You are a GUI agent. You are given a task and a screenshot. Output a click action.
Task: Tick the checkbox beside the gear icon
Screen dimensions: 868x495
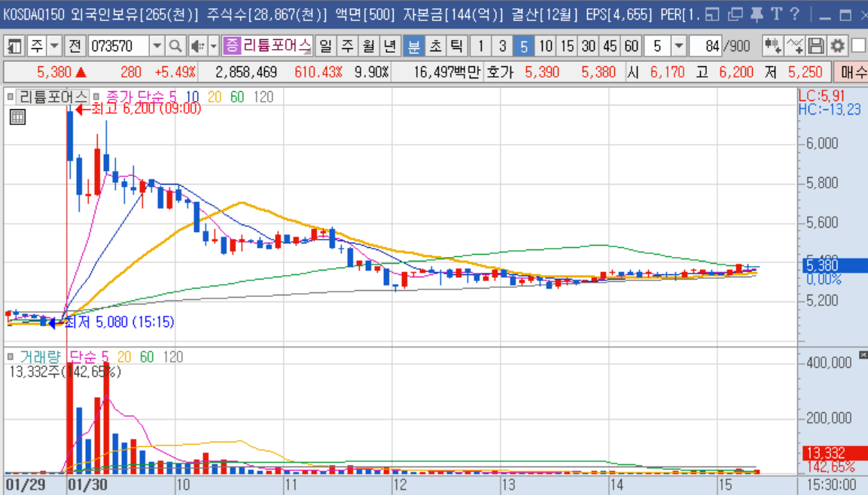(x=858, y=46)
